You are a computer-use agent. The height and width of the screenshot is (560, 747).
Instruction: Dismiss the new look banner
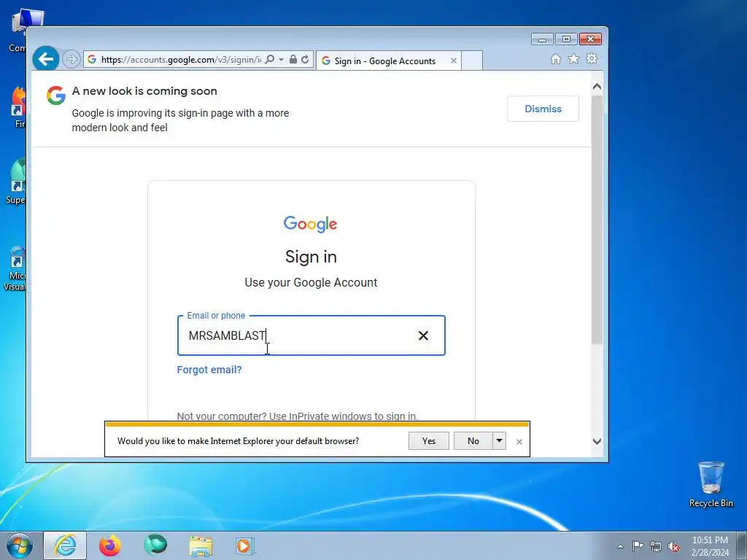(543, 109)
